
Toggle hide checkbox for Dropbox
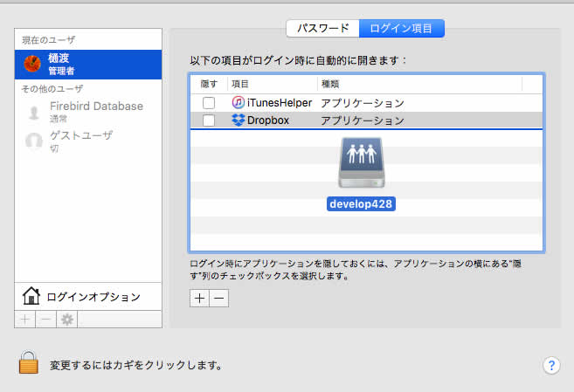[x=208, y=120]
